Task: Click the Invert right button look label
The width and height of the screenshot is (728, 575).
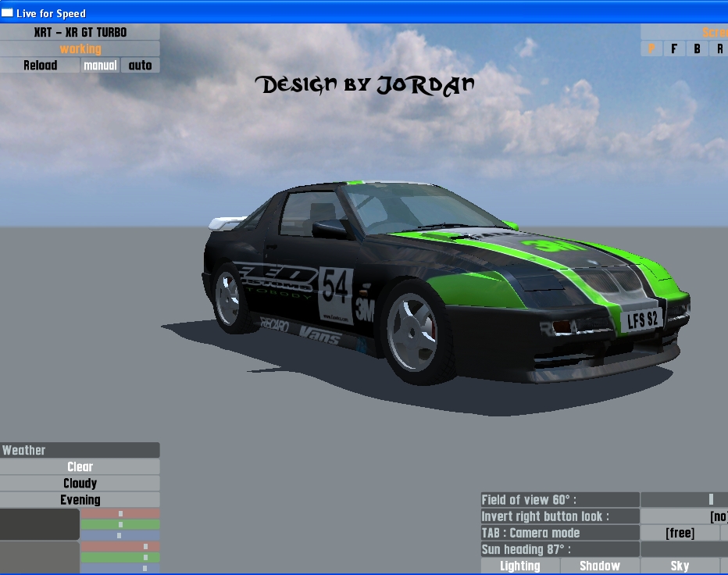Action: coord(560,516)
